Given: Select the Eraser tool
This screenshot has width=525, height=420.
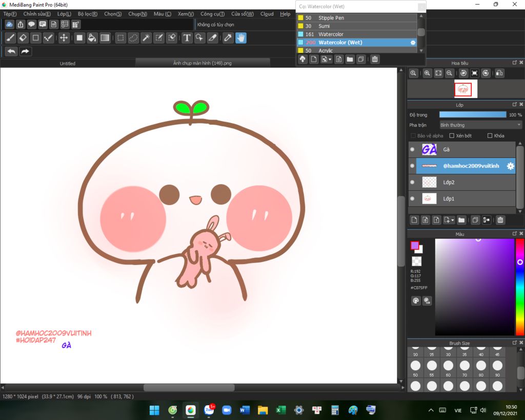Looking at the screenshot, I should coord(23,38).
